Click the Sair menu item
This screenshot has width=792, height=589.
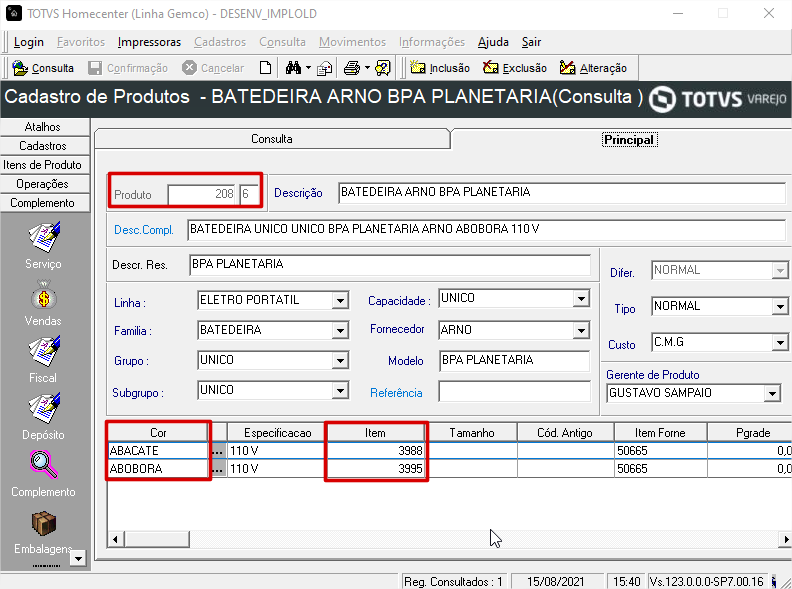pos(531,42)
